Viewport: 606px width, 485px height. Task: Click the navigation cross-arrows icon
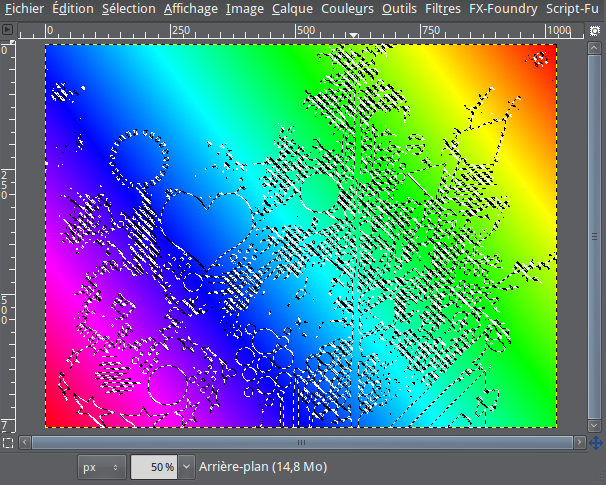tap(595, 441)
